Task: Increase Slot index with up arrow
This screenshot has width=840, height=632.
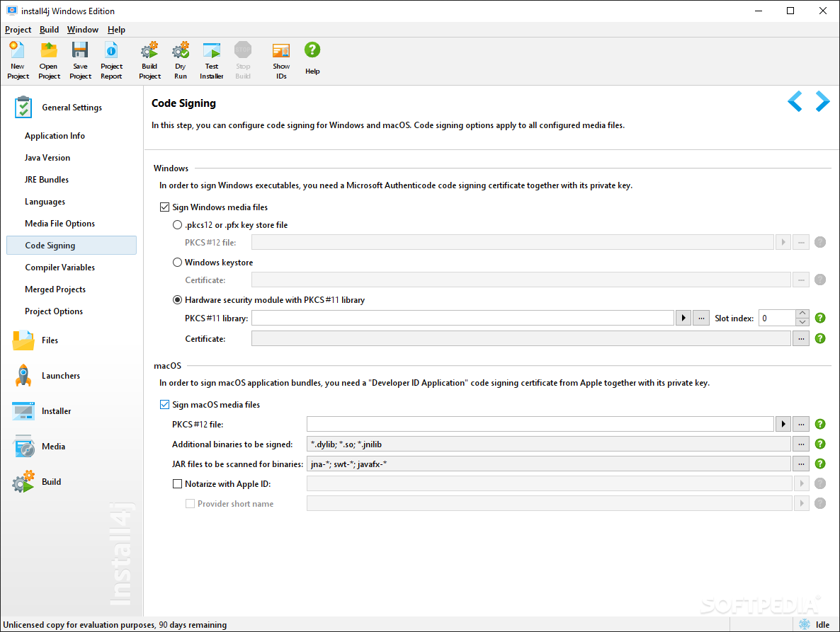Action: tap(802, 314)
